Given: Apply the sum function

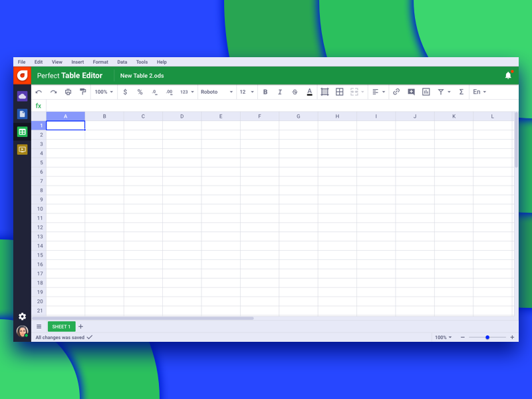Looking at the screenshot, I should click(462, 92).
